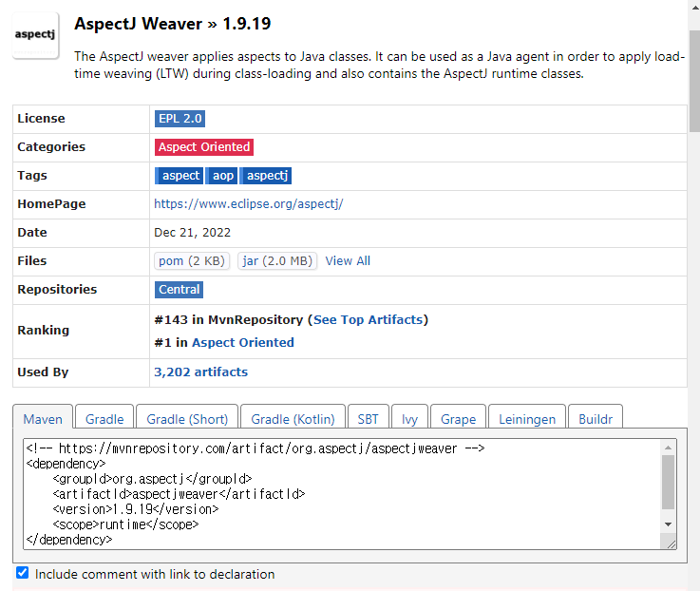Image resolution: width=700 pixels, height=591 pixels.
Task: Click the groupId org.aspectj line in snippet
Action: [152, 479]
